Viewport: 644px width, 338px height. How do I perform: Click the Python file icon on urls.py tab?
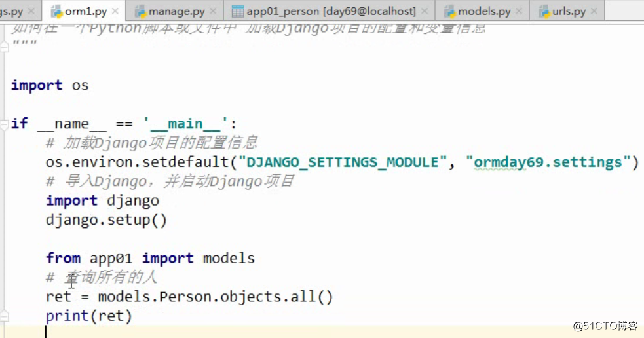tap(544, 12)
